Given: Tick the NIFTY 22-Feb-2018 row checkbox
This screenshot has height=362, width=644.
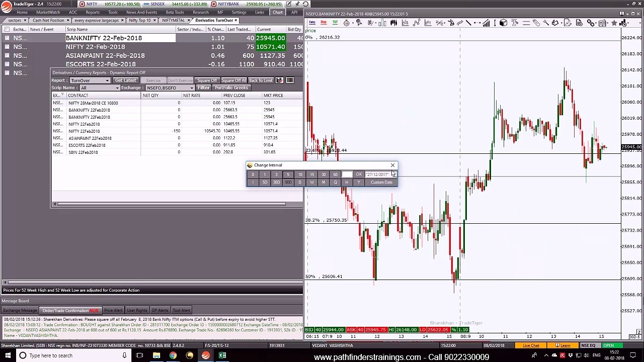Looking at the screenshot, I should (7, 47).
